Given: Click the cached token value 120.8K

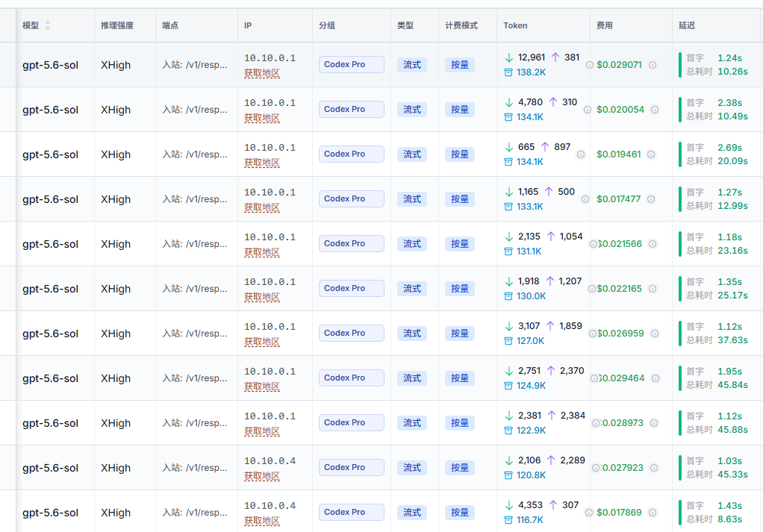Looking at the screenshot, I should click(x=532, y=475).
